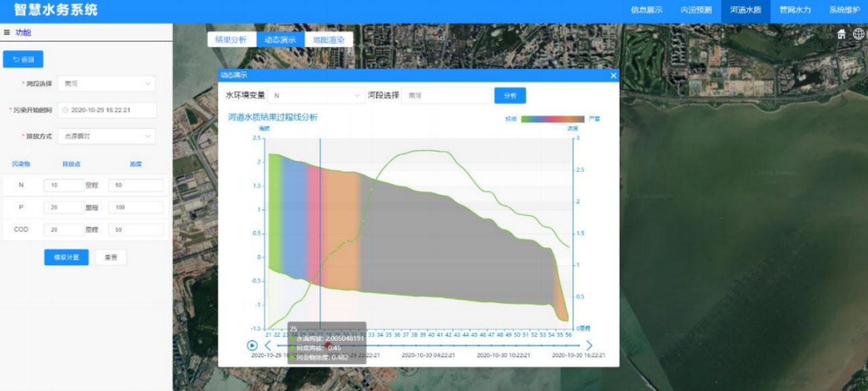Toggle the 功能 panel hamburger icon

(x=7, y=33)
